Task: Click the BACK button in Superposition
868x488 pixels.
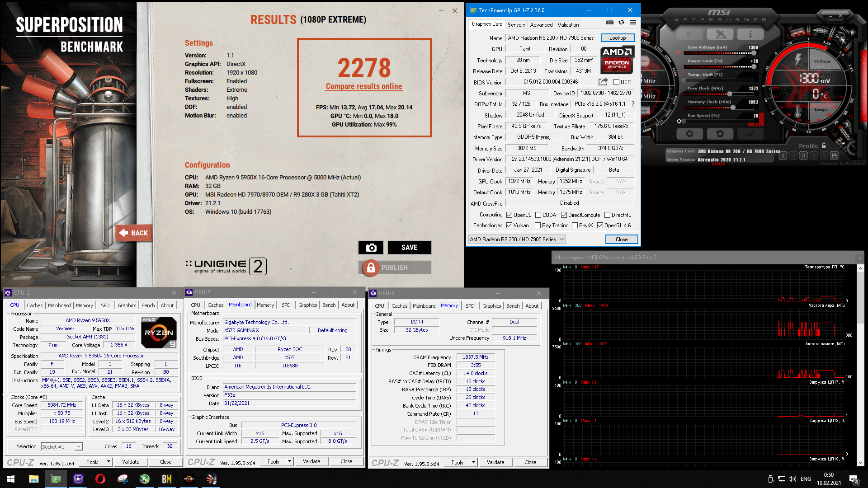Action: [134, 233]
